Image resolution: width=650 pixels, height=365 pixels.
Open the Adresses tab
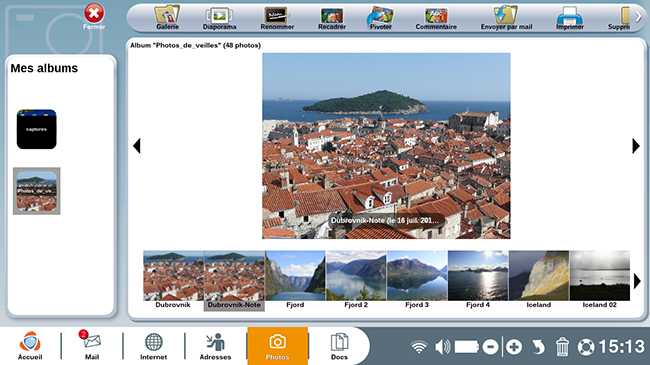[215, 346]
